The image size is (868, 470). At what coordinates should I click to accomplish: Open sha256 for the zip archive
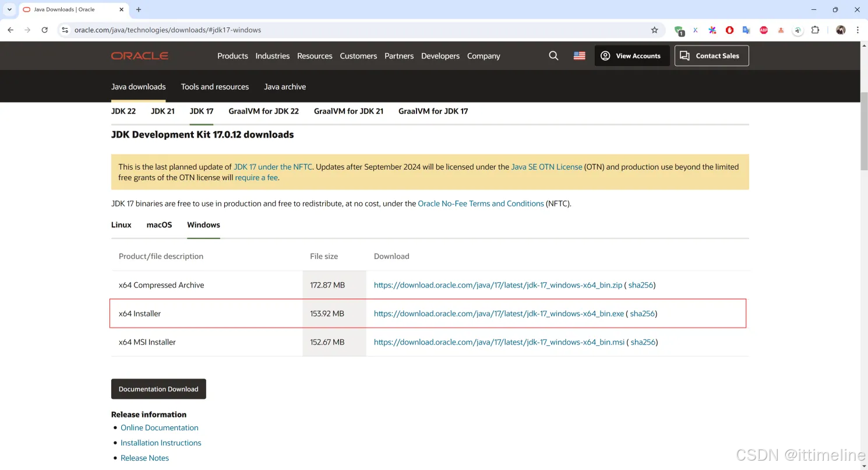point(640,285)
